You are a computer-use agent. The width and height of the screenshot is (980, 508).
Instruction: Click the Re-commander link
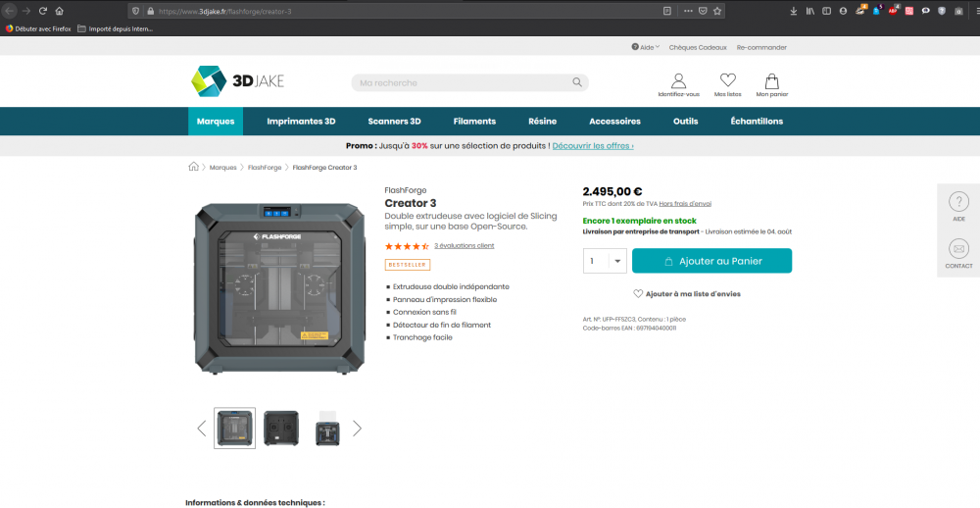tap(761, 47)
